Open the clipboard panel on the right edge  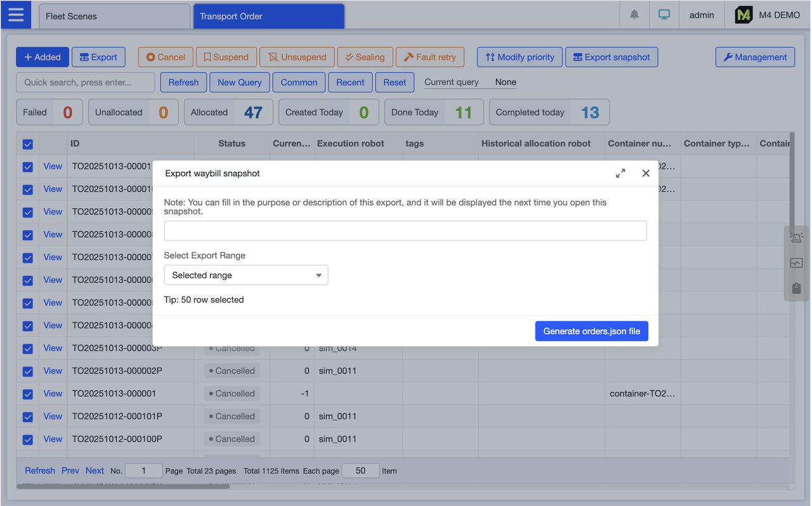pyautogui.click(x=796, y=288)
